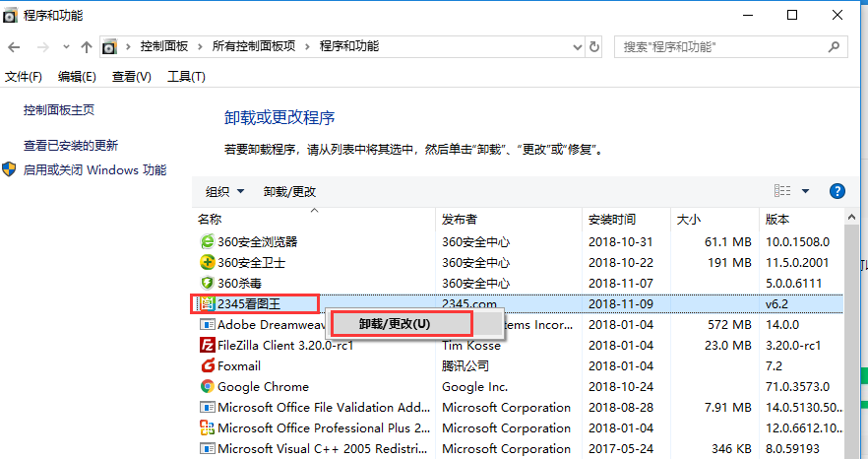Click the 腾讯公司 publisher cell
The height and width of the screenshot is (459, 868).
[465, 365]
